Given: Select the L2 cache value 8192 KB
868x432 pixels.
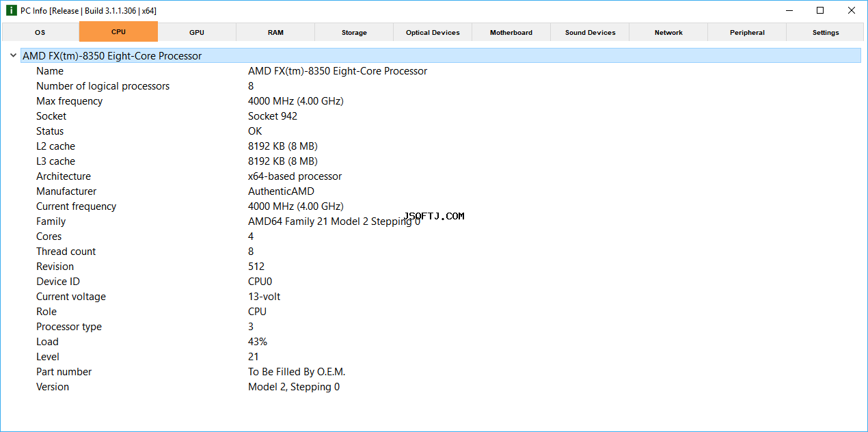Looking at the screenshot, I should (x=282, y=146).
